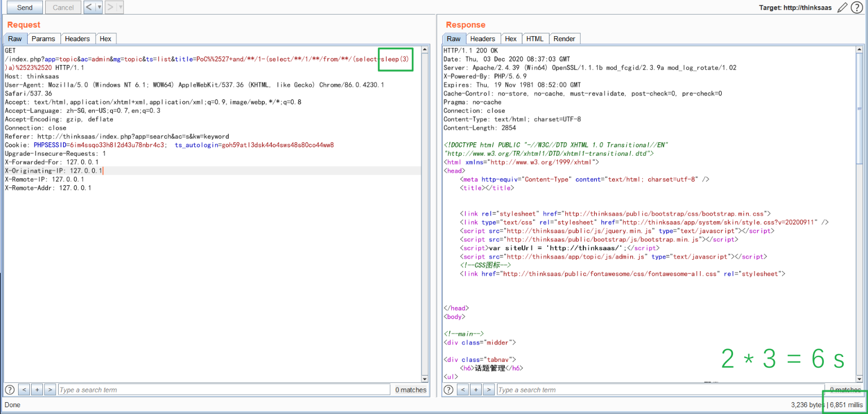
Task: Open the history back dropdown arrow
Action: pos(99,7)
